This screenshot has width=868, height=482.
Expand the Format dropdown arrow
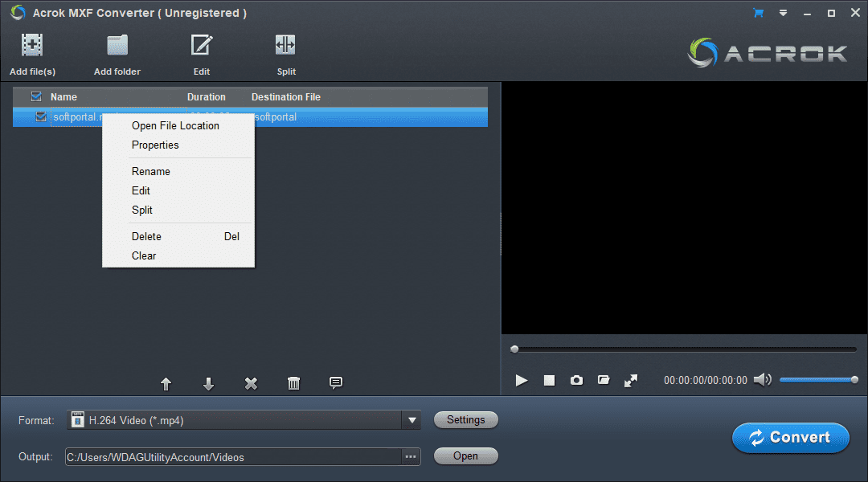tap(411, 420)
